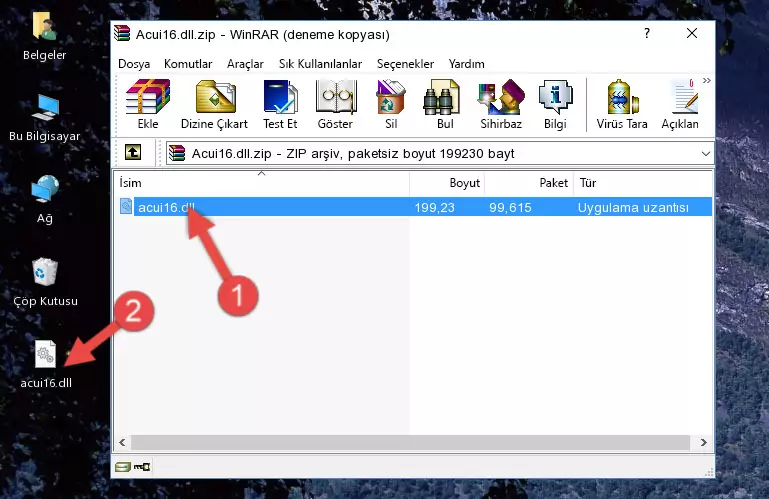Start Virüs Tara scan
This screenshot has height=499, width=769.
click(622, 105)
